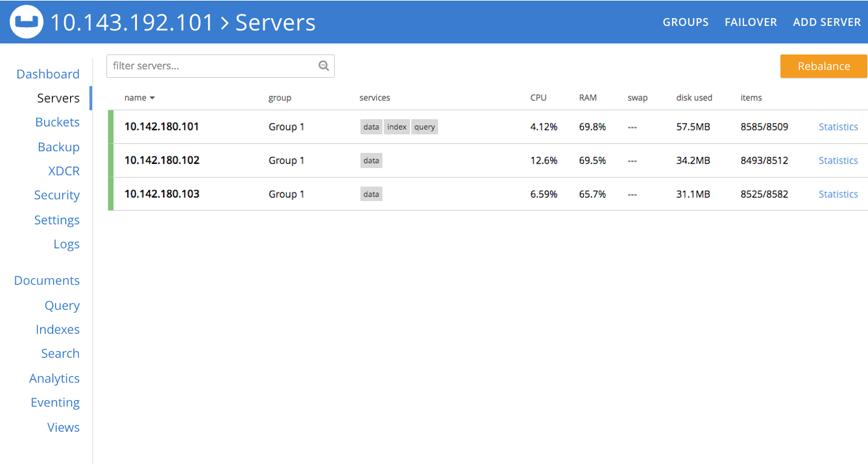Viewport: 868px width, 472px height.
Task: Navigate to the Dashboard
Action: pos(47,74)
